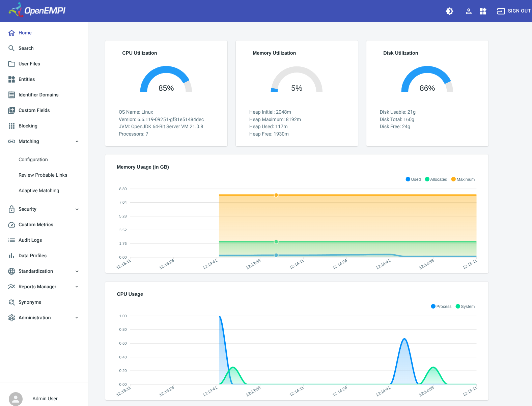Toggle the Allocated series in memory legend
The width and height of the screenshot is (532, 406).
click(x=436, y=179)
